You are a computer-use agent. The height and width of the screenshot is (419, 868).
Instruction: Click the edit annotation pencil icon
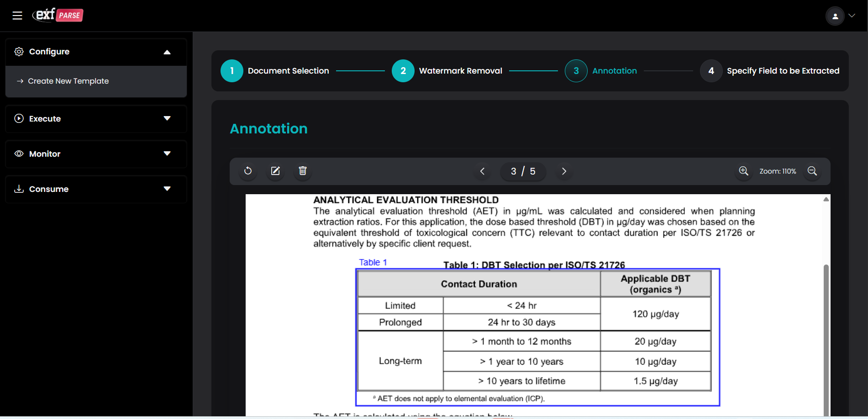pyautogui.click(x=275, y=171)
